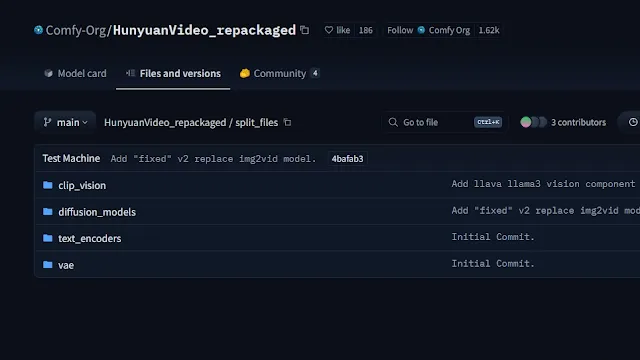Click the heart like icon
This screenshot has width=640, height=360.
[x=329, y=30]
